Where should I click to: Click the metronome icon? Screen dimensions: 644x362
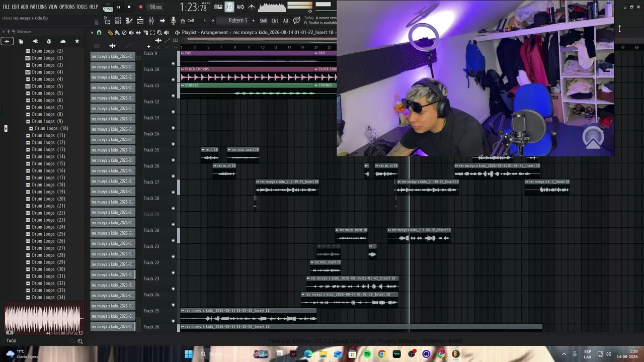252,7
